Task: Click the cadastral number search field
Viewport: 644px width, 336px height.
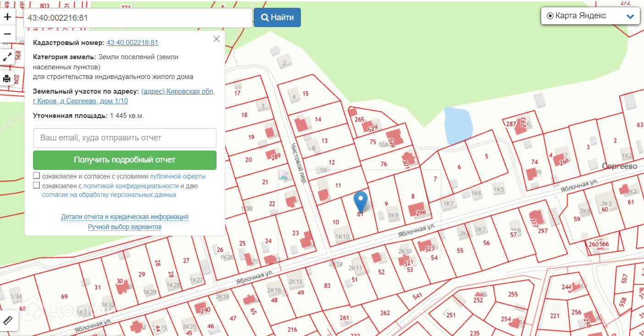Action: (138, 18)
